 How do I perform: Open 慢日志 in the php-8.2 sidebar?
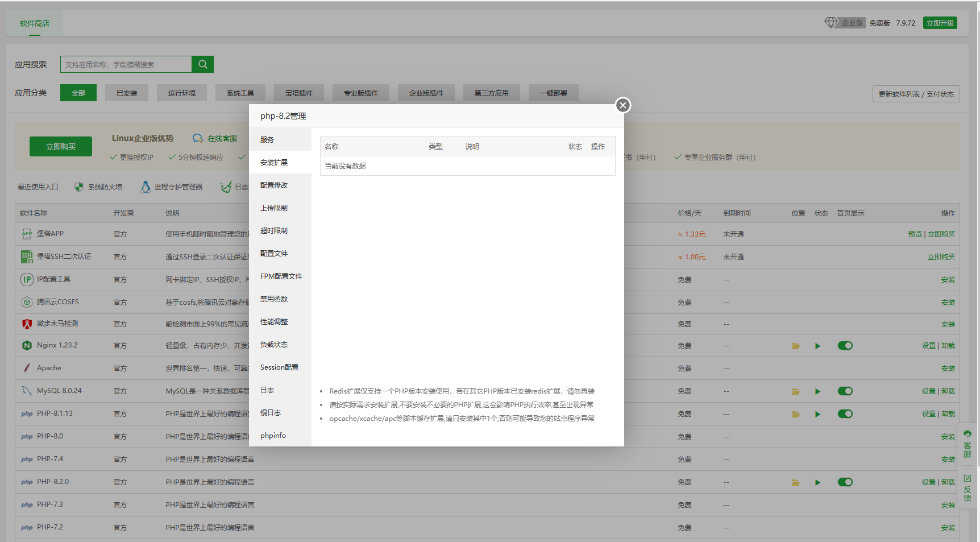(x=280, y=412)
